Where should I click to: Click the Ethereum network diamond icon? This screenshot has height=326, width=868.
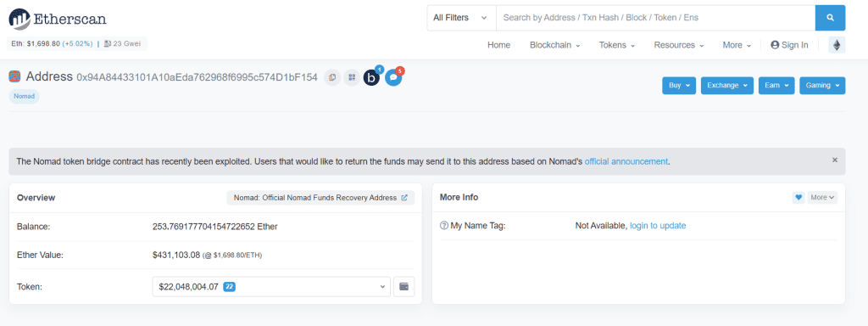pos(837,45)
